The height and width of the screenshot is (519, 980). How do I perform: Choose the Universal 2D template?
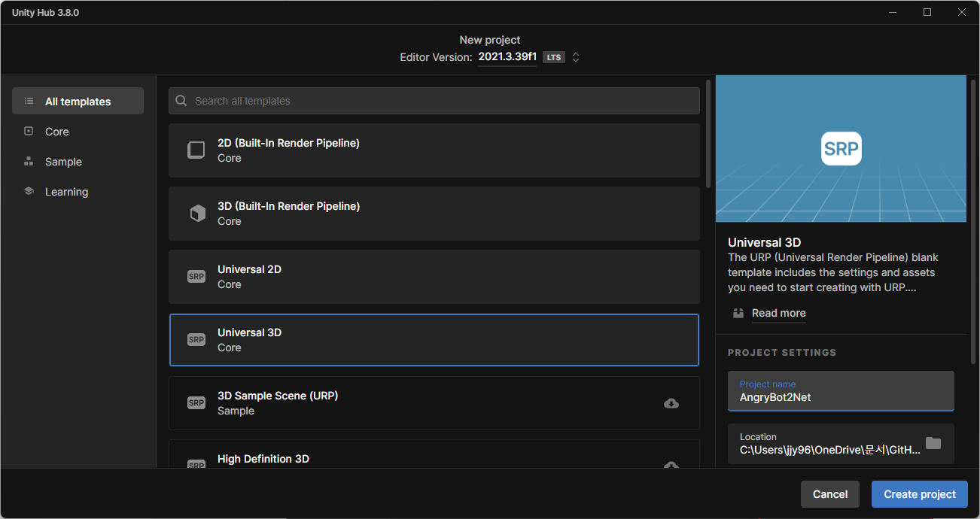[434, 277]
